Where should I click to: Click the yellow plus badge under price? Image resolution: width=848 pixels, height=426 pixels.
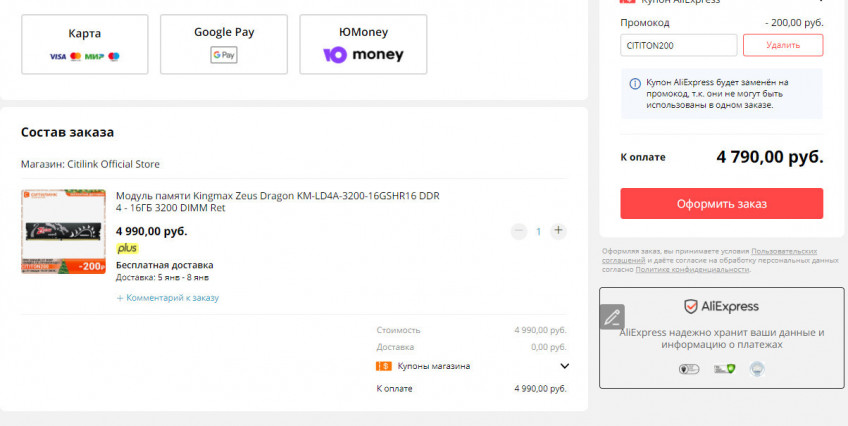(127, 248)
